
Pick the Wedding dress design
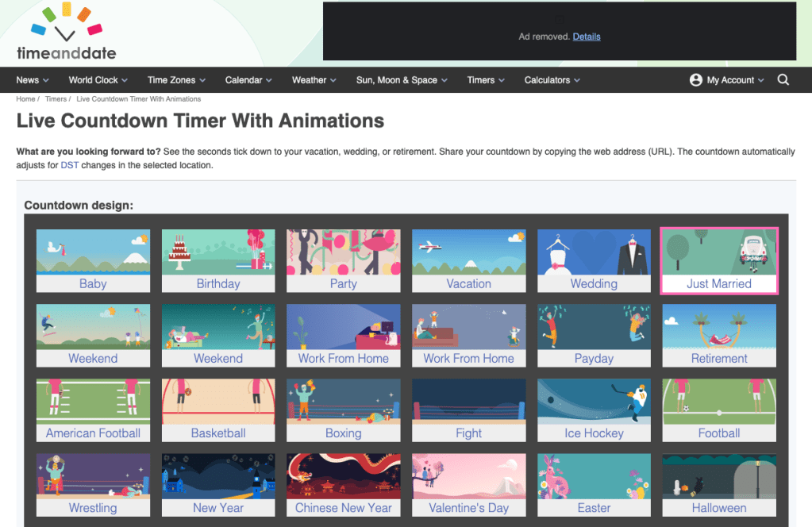point(594,260)
